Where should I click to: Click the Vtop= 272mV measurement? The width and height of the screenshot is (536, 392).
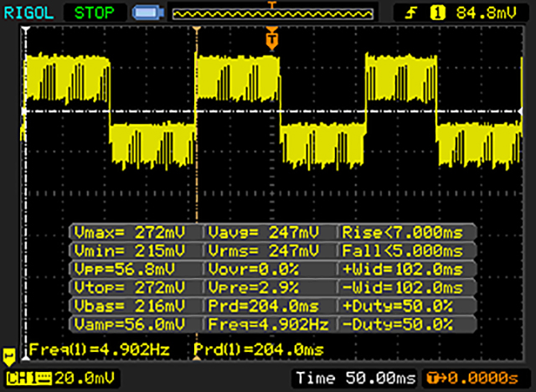(130, 287)
